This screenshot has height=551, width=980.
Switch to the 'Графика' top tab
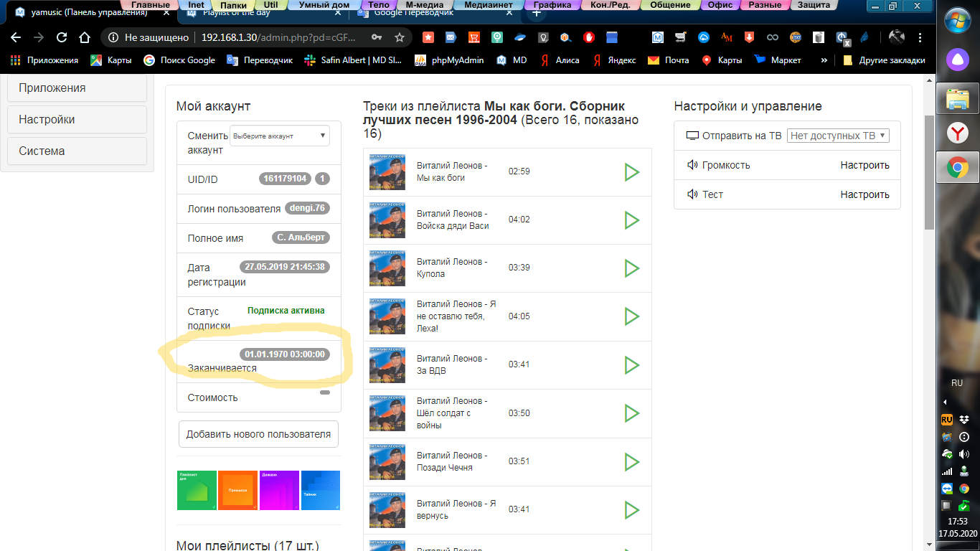pyautogui.click(x=552, y=5)
